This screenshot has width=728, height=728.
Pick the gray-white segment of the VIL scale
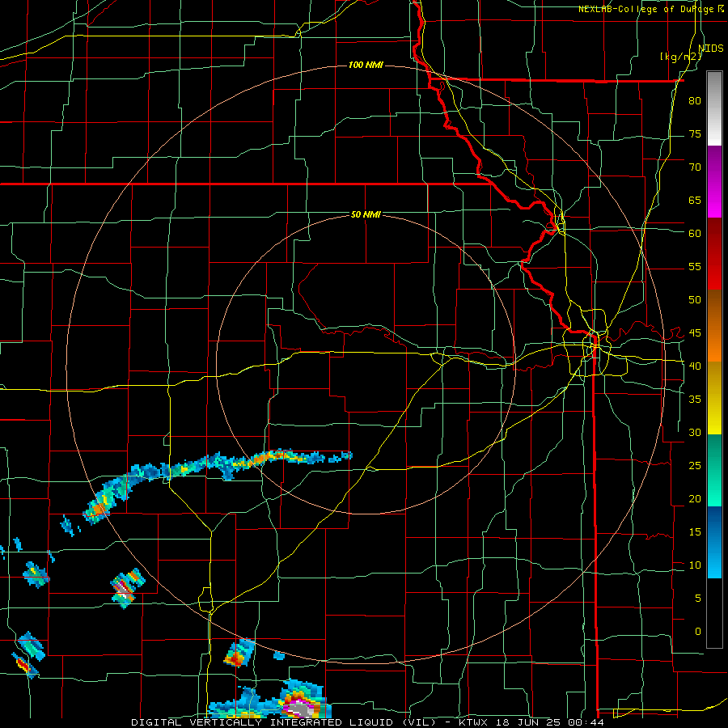coord(714,108)
